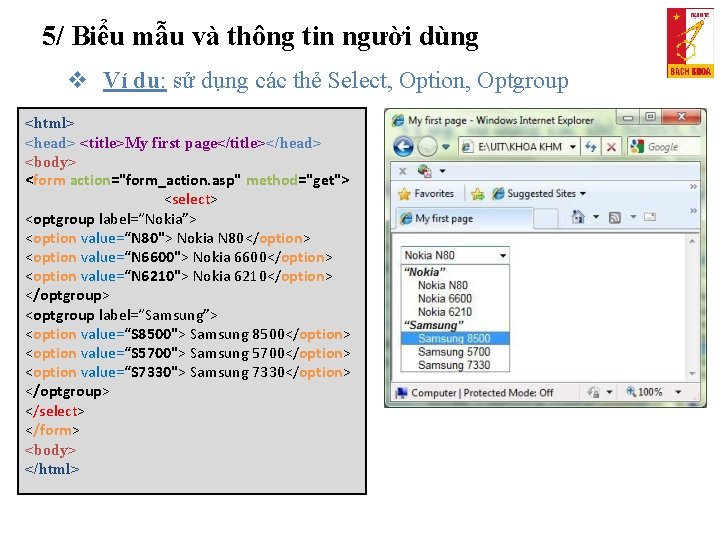Click the IE icon on the My first page tab

click(406, 219)
